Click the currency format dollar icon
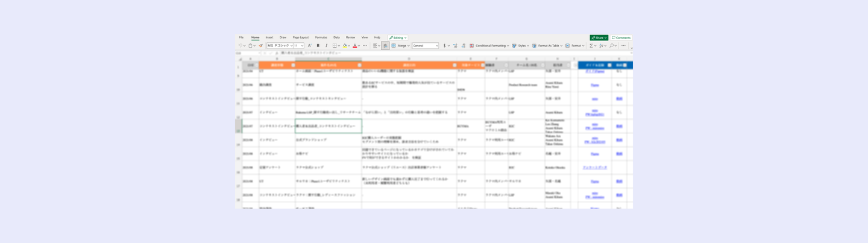The height and width of the screenshot is (243, 868). pyautogui.click(x=445, y=46)
